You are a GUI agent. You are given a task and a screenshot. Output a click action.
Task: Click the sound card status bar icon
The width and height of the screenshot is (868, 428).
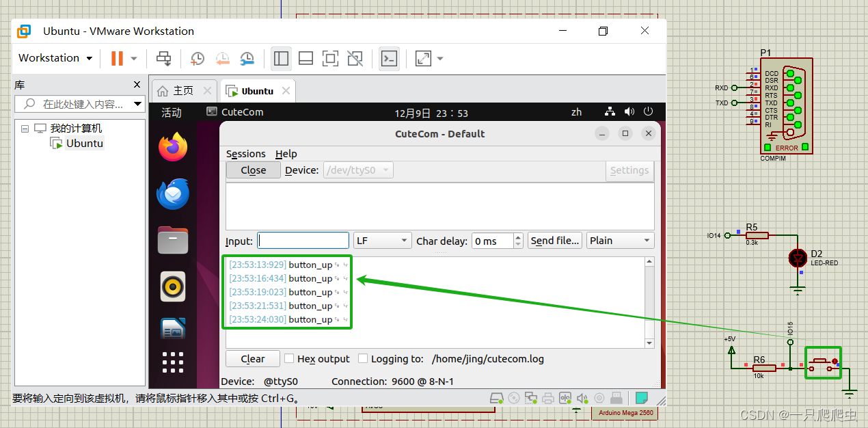coord(582,397)
